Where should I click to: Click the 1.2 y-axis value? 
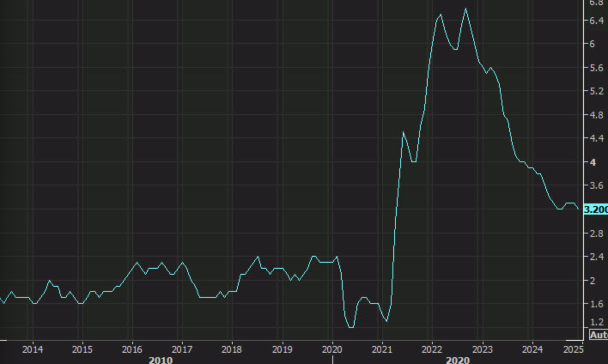point(596,322)
